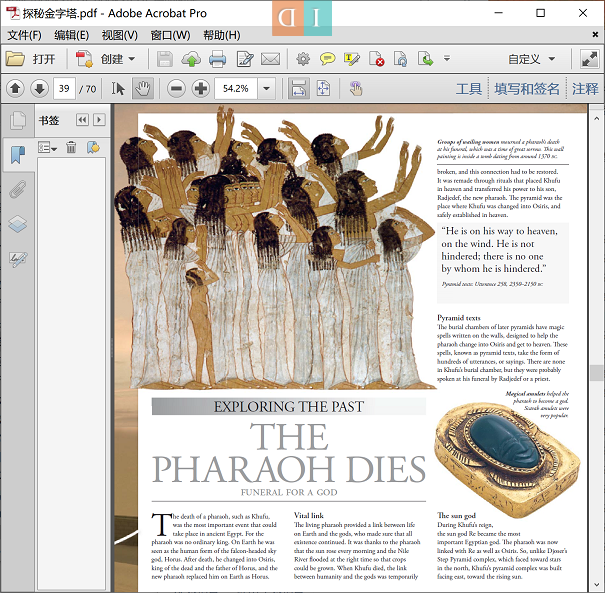
Task: Click the rotate page icon
Action: pos(401,59)
